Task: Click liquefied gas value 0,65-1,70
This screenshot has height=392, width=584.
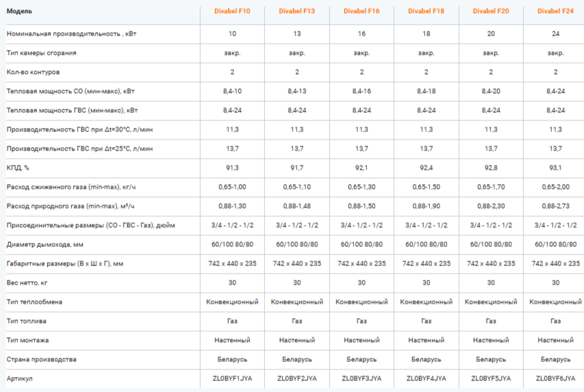Action: (x=491, y=187)
